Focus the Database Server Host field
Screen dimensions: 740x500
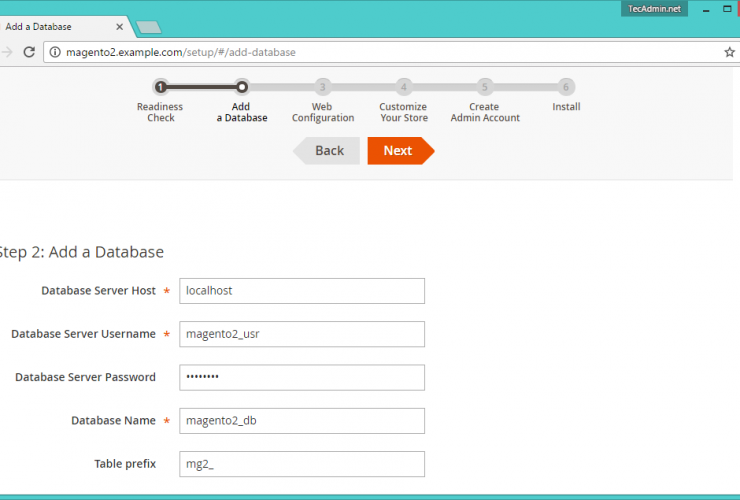(301, 291)
